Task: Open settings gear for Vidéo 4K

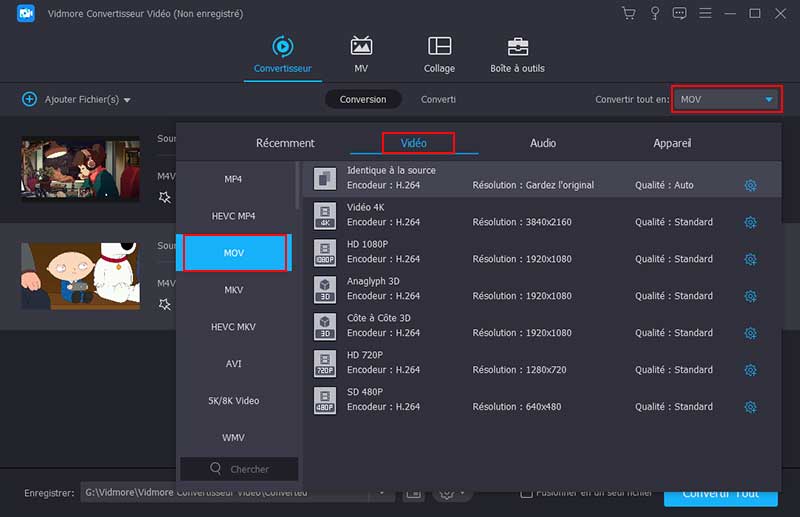Action: 750,223
